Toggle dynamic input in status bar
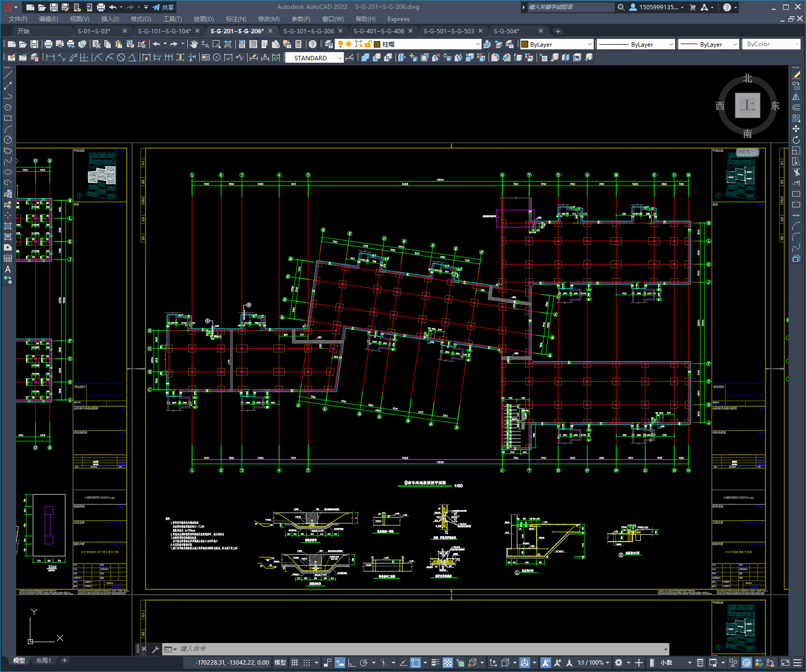 click(340, 663)
